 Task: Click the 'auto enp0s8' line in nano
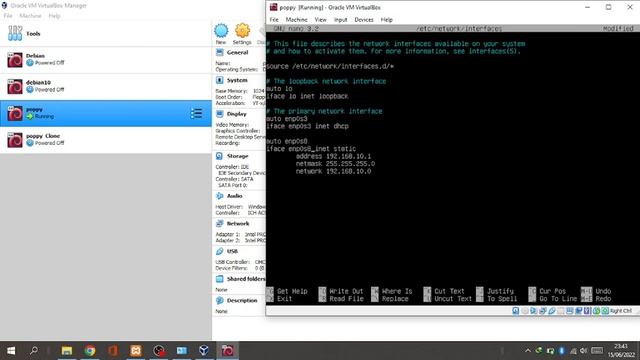(287, 141)
